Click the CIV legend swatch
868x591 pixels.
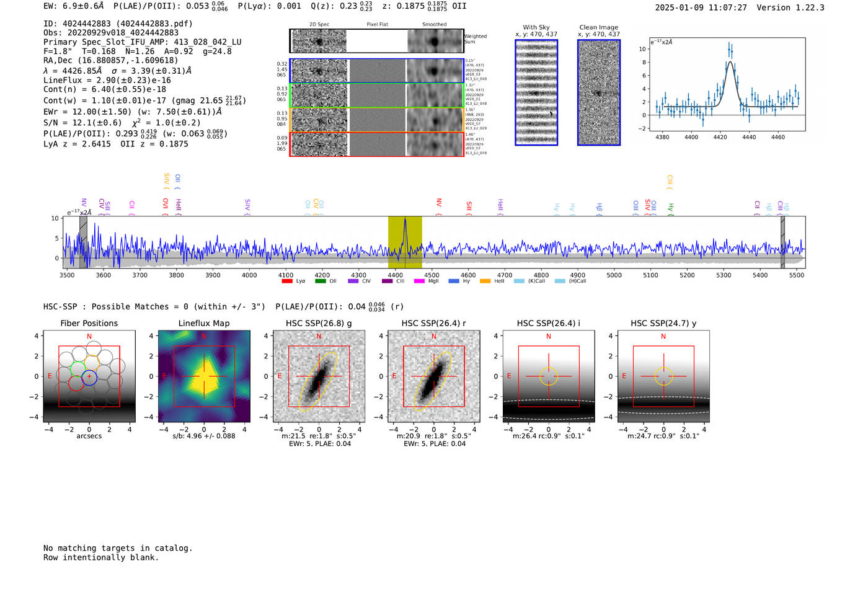point(353,282)
